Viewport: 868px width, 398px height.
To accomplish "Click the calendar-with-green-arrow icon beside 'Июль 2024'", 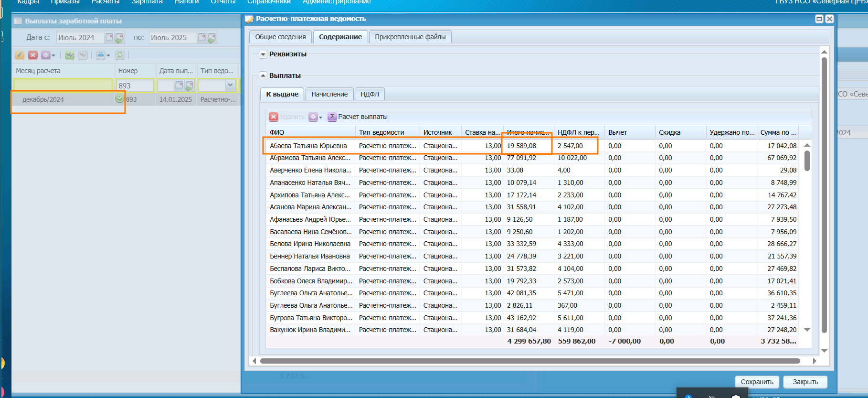I will 119,37.
